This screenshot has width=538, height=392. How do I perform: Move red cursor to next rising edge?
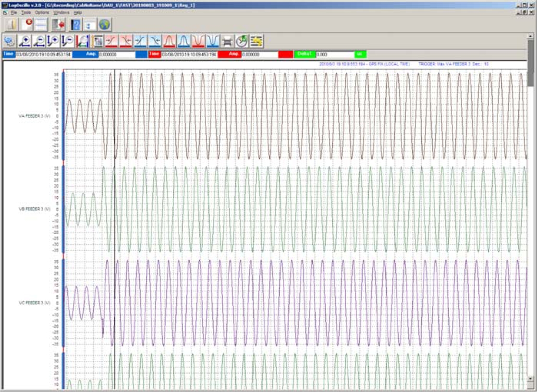(x=111, y=41)
